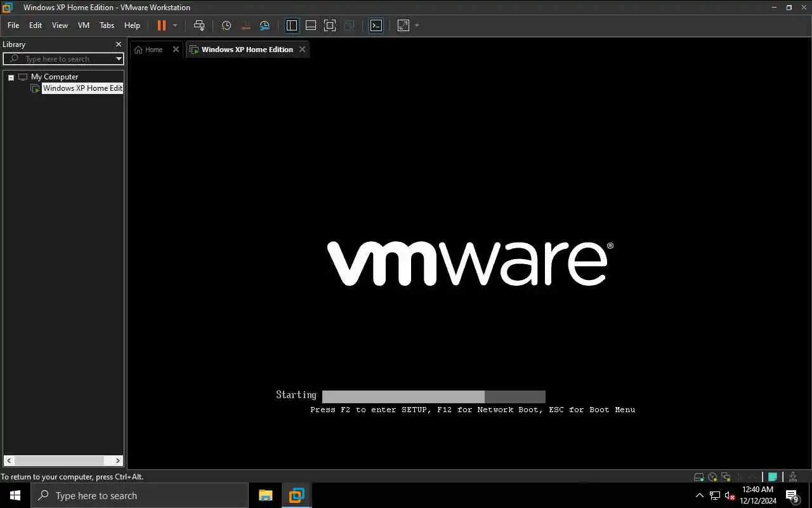Pause the virtual machine with the orange button

pyautogui.click(x=161, y=25)
